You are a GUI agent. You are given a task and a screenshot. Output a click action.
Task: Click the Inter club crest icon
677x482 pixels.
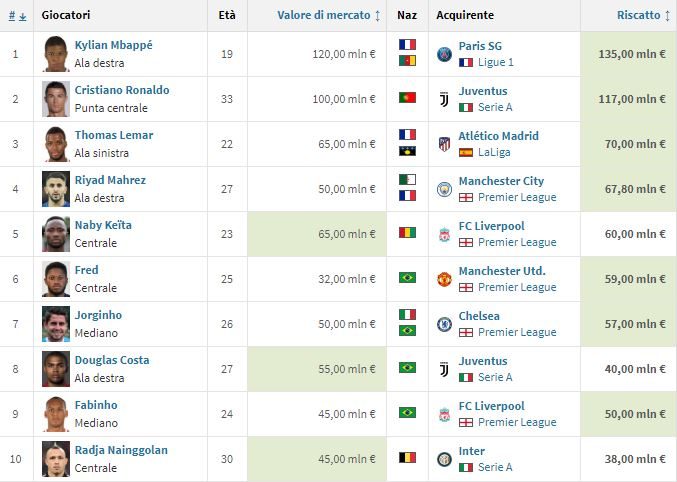pyautogui.click(x=444, y=459)
